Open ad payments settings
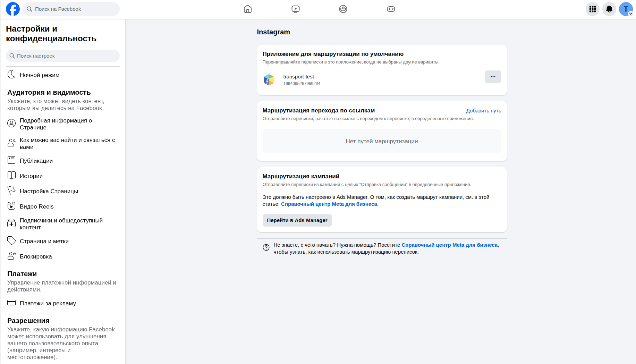The image size is (636, 364). (63, 303)
